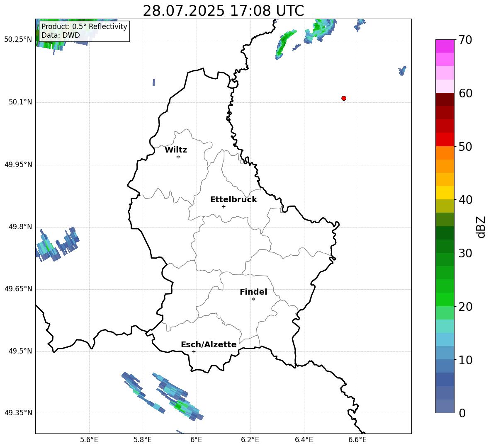Click the red dot marker on the map
This screenshot has height=448, width=491.
tap(344, 98)
